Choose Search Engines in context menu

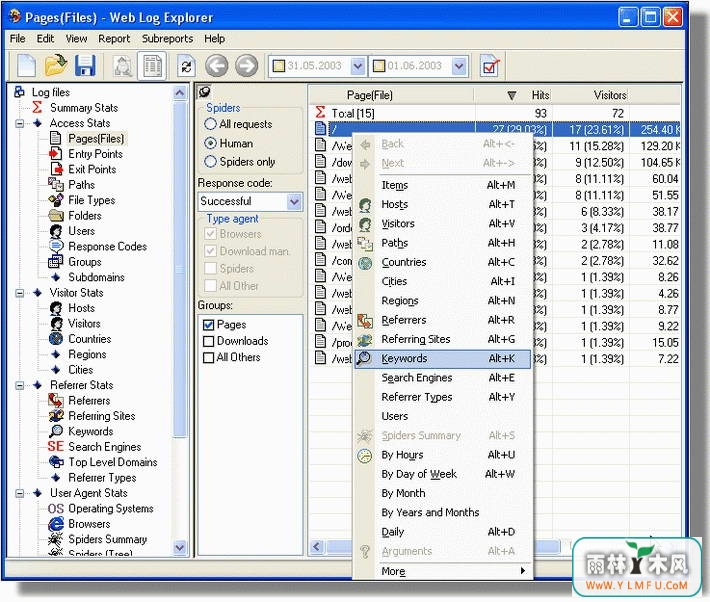click(x=442, y=378)
